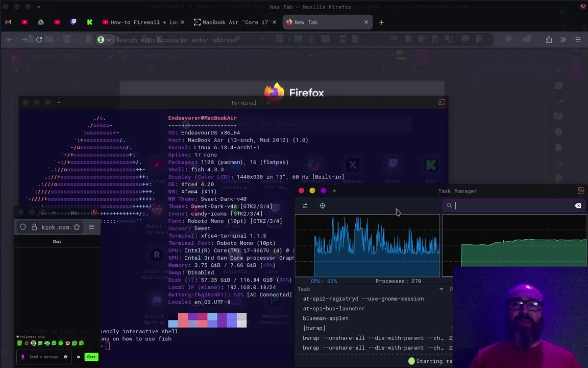Screen dimensions: 588x368
Task: Click the Firefox back arrow
Action: (10, 40)
